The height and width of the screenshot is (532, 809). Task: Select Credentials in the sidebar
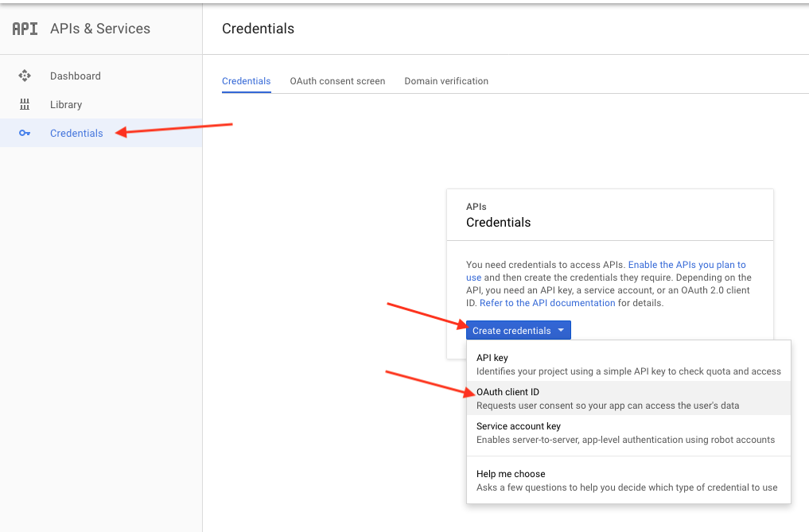tap(100, 133)
